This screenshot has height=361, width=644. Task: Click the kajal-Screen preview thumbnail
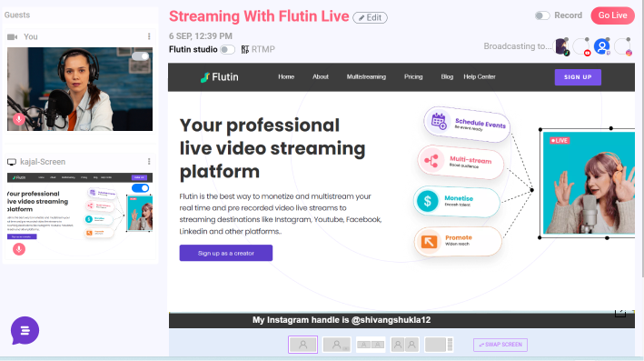tap(80, 207)
